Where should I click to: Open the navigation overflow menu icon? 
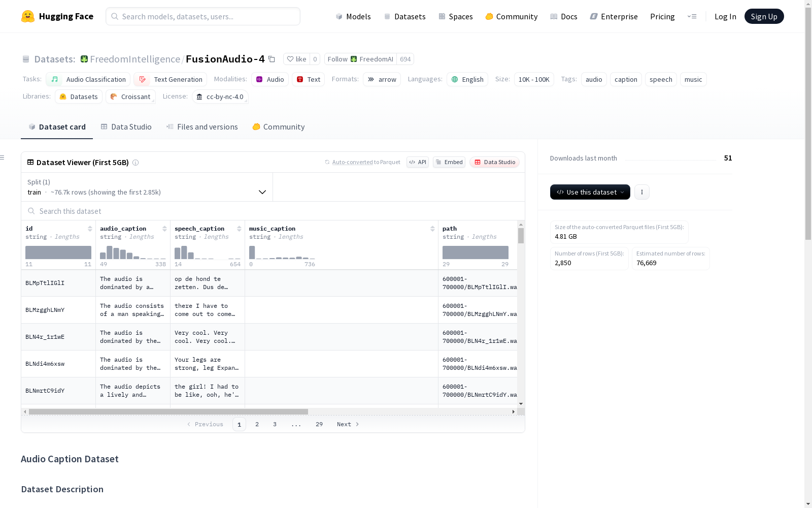tap(692, 16)
